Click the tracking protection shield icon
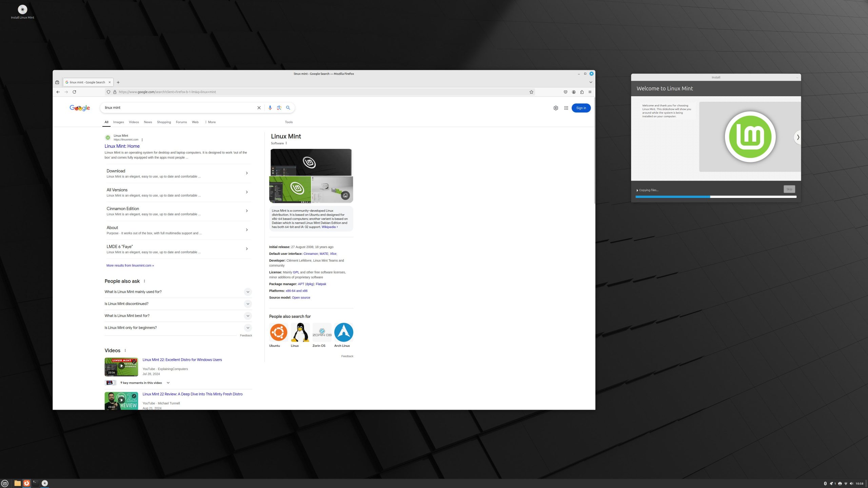The height and width of the screenshot is (488, 868). tap(108, 92)
